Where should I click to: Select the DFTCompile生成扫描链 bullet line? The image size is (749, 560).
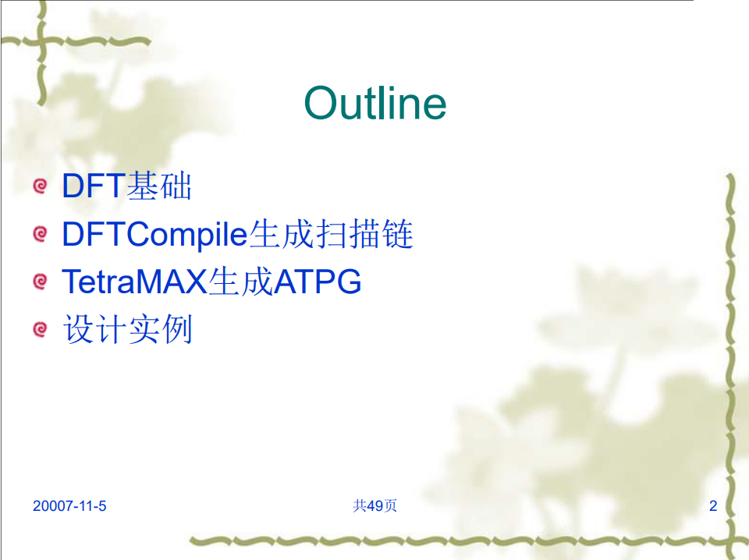(237, 234)
